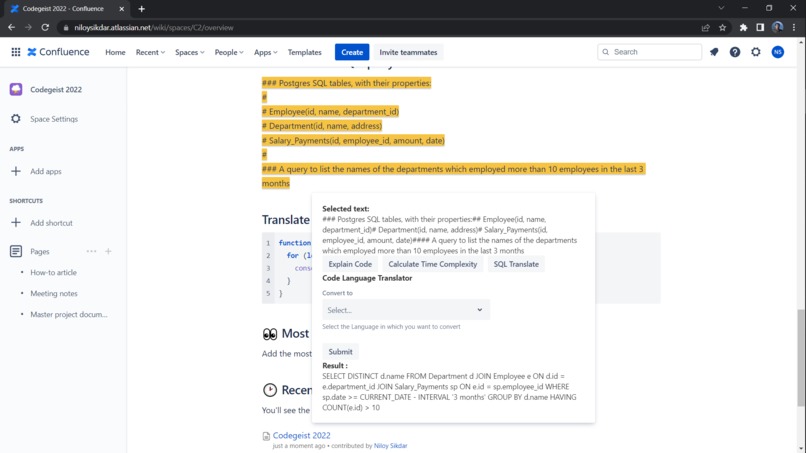Open Templates in the top navigation

pyautogui.click(x=304, y=52)
